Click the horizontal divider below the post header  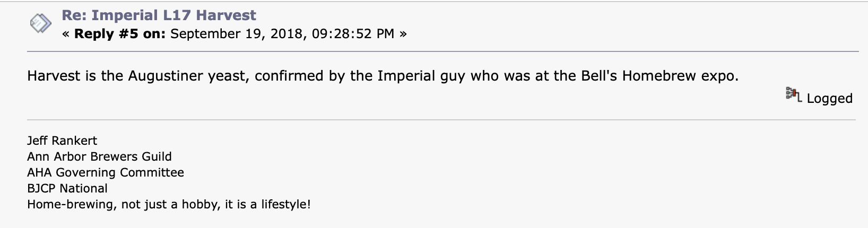click(x=443, y=51)
